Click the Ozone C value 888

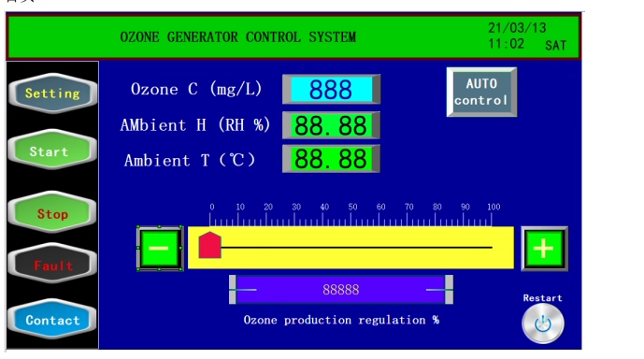point(331,89)
